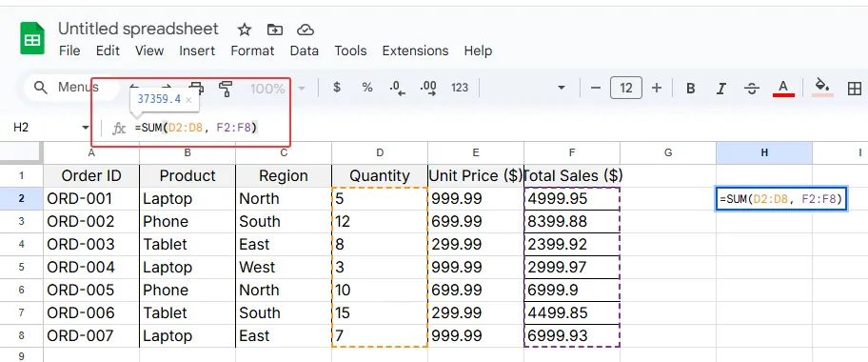This screenshot has width=868, height=362.
Task: Select cell with total 2399.92
Action: click(x=572, y=245)
